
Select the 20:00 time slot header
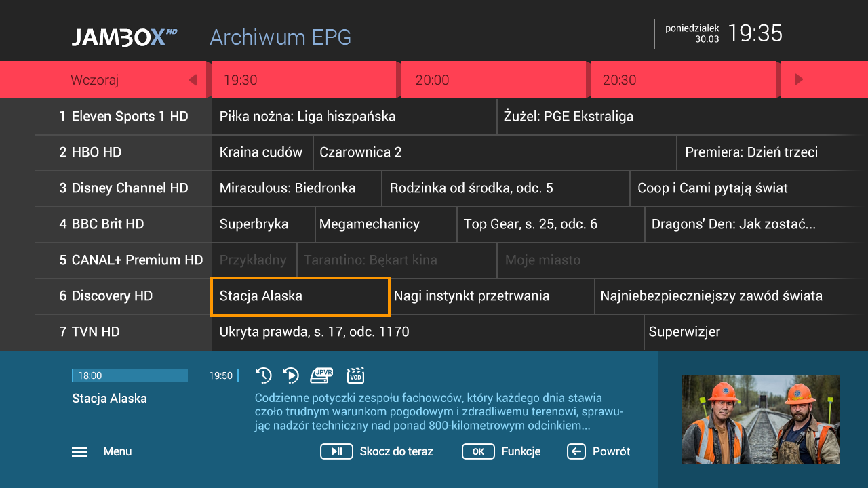tap(492, 80)
